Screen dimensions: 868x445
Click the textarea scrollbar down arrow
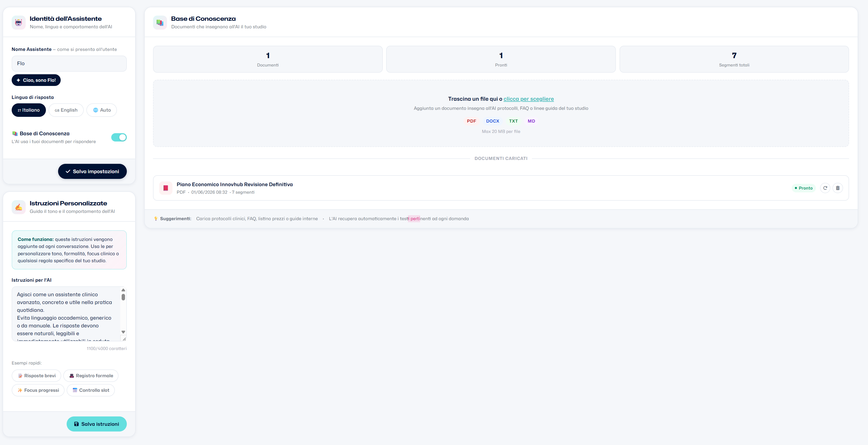(x=123, y=332)
